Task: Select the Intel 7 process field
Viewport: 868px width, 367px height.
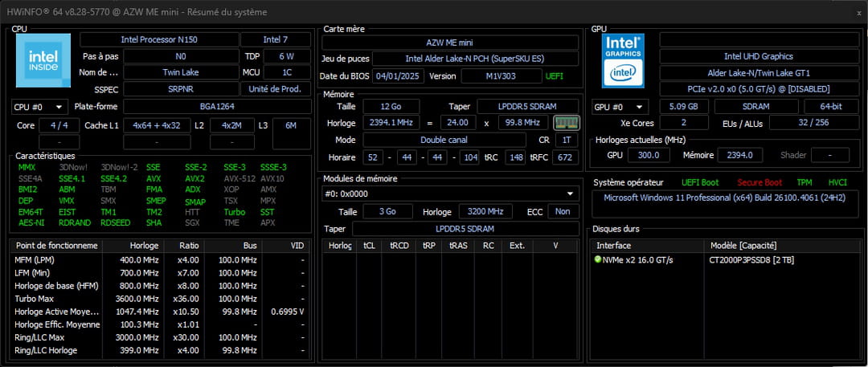Action: (x=276, y=40)
